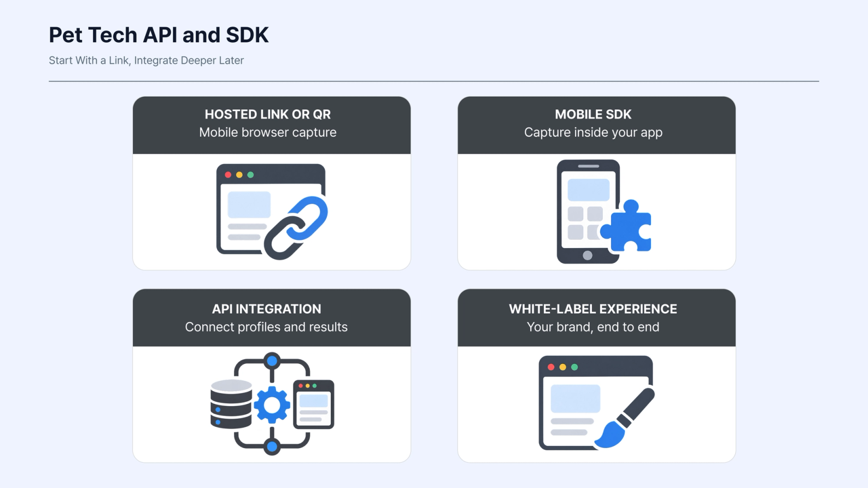
Task: Click the browser window with paintbrush icon
Action: (596, 403)
